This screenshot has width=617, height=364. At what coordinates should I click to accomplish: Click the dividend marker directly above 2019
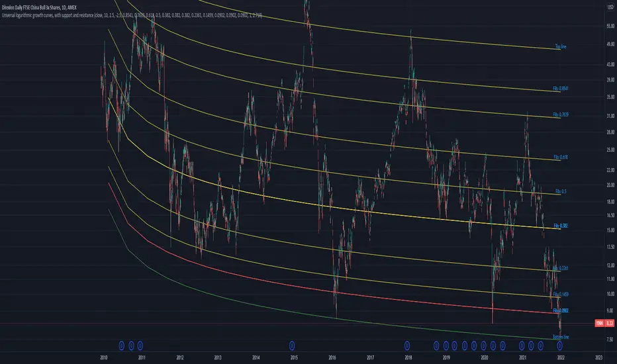446,346
